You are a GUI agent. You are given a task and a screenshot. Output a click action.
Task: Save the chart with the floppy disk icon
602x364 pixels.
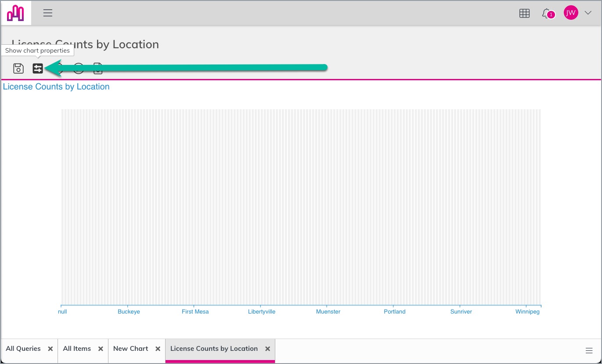18,68
